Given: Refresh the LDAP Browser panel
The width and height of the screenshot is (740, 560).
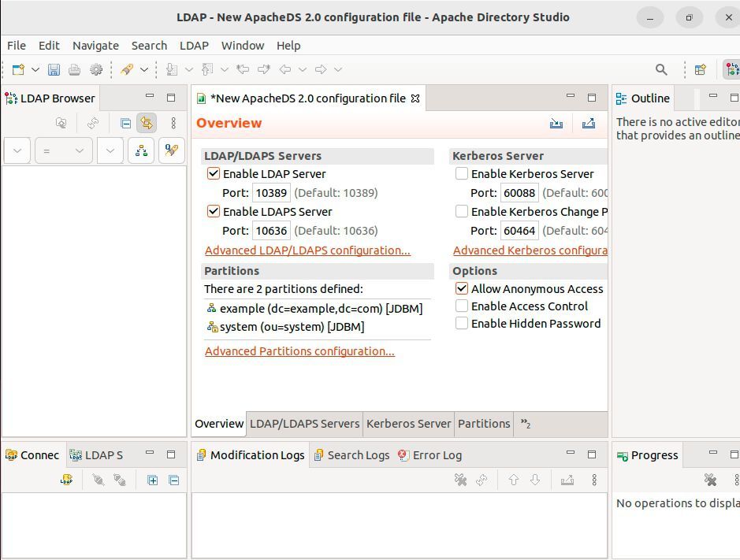Looking at the screenshot, I should tap(93, 124).
